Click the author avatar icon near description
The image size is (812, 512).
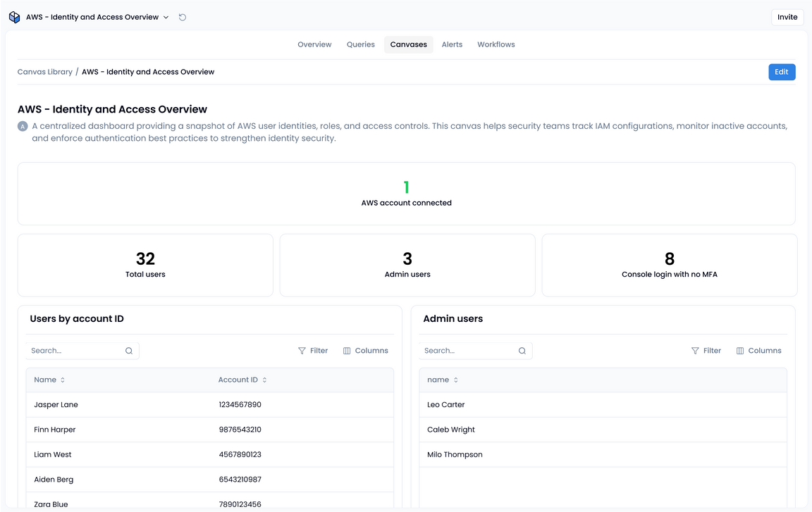pyautogui.click(x=23, y=126)
